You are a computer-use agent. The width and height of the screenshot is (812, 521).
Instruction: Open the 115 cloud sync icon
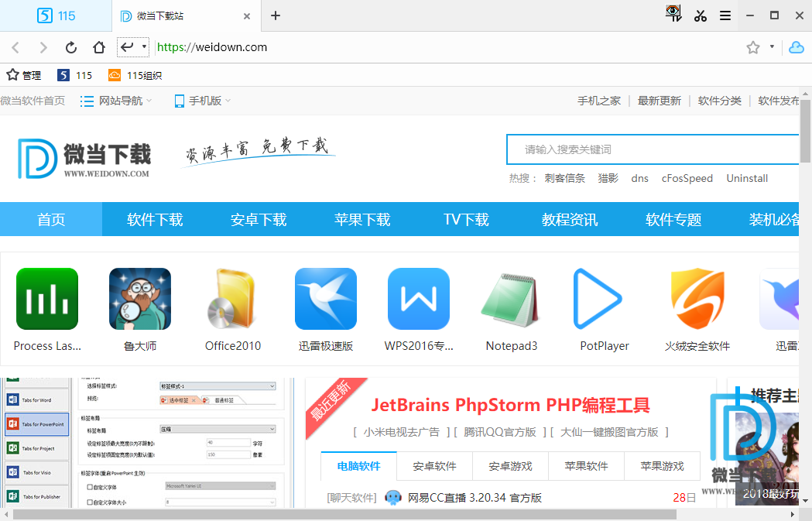(796, 48)
